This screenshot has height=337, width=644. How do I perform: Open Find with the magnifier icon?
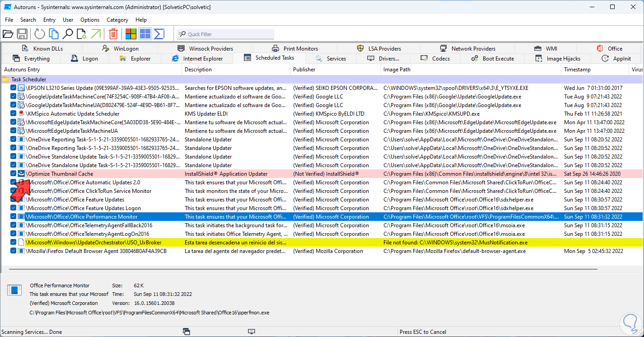tap(68, 34)
